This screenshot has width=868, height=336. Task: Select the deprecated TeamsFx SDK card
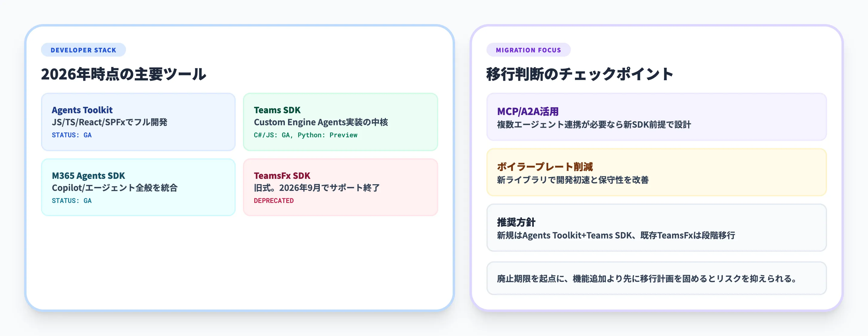click(340, 187)
